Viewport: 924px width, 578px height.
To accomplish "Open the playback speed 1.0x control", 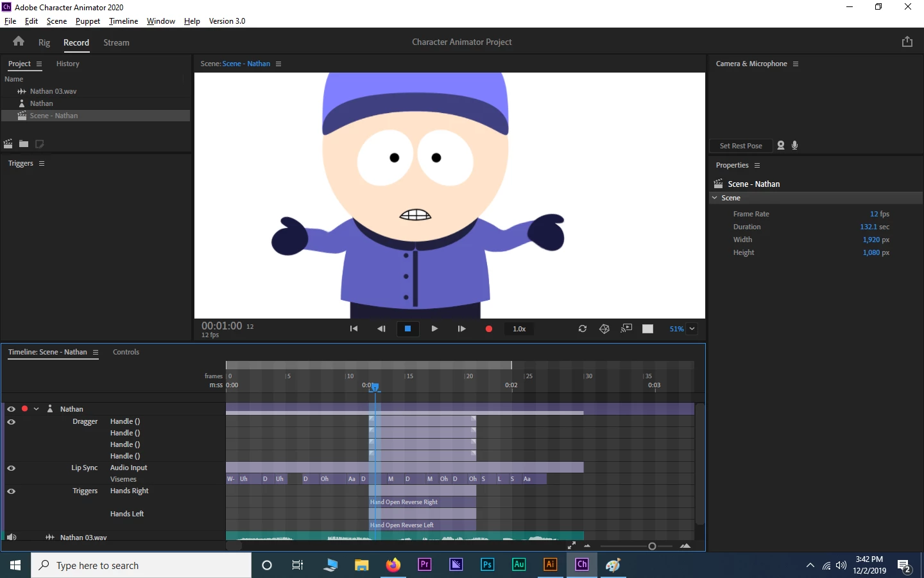I will 519,329.
